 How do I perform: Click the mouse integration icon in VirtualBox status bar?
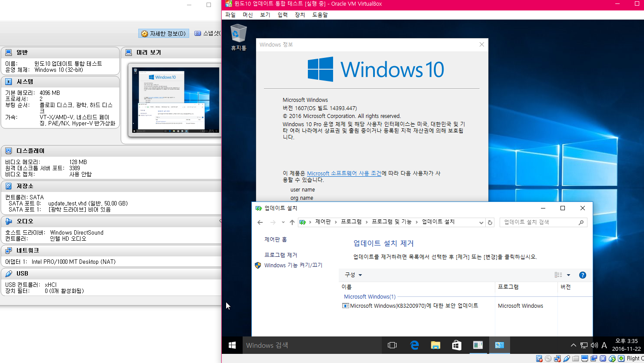pos(612,359)
